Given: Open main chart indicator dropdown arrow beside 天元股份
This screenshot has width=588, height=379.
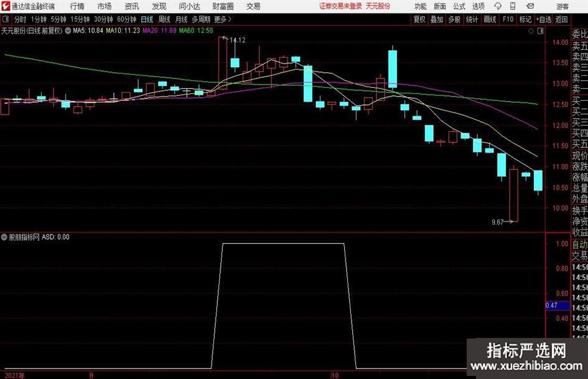Looking at the screenshot, I should point(68,30).
